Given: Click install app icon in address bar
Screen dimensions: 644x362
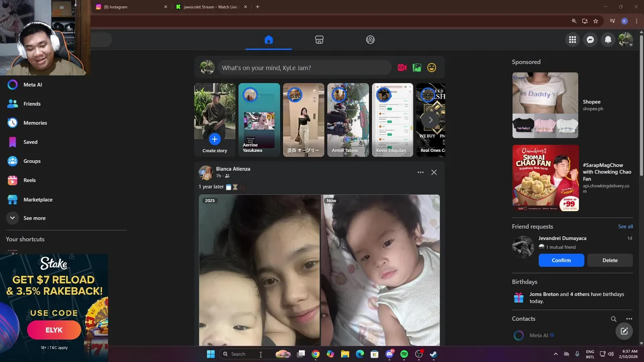Looking at the screenshot, I should (x=585, y=21).
